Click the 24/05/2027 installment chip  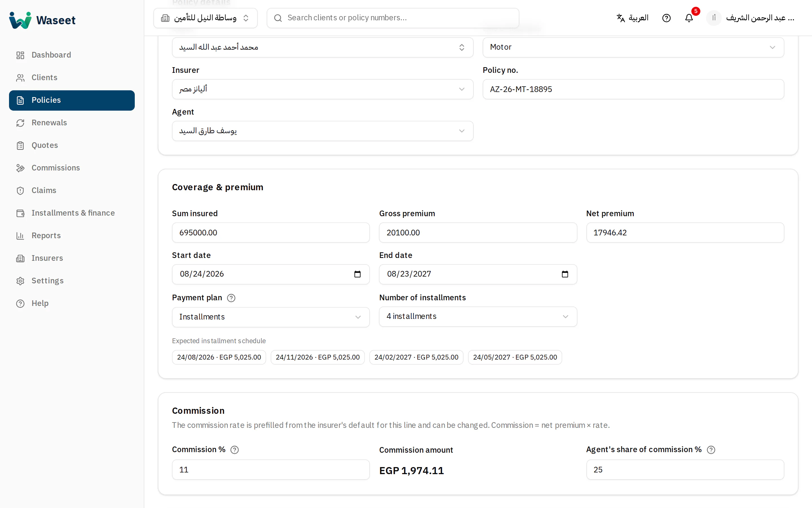[x=515, y=357]
